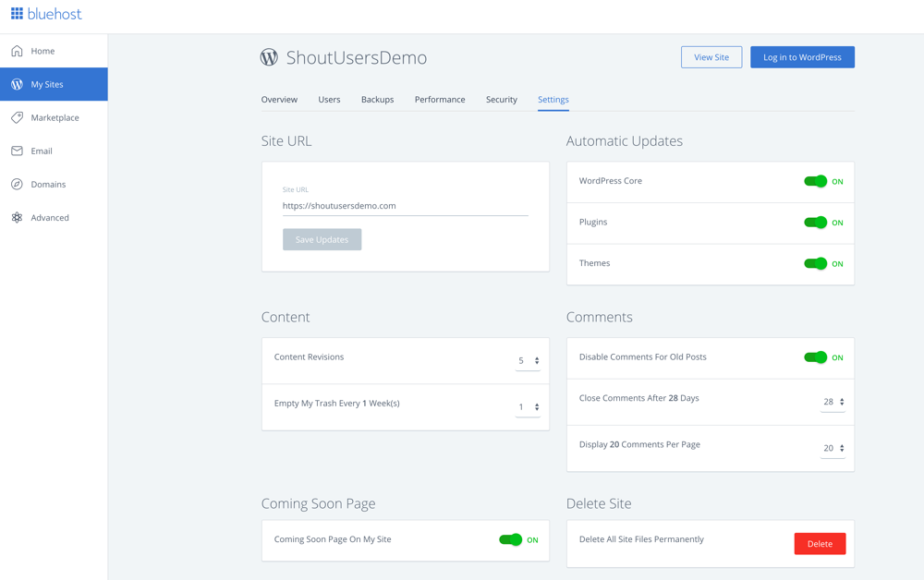
Task: Click the Domains compass icon
Action: [17, 185]
